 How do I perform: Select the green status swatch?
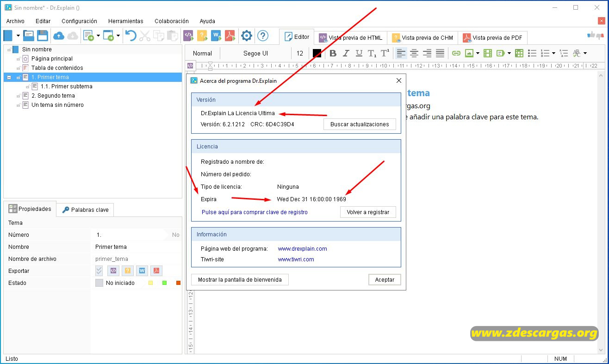164,283
